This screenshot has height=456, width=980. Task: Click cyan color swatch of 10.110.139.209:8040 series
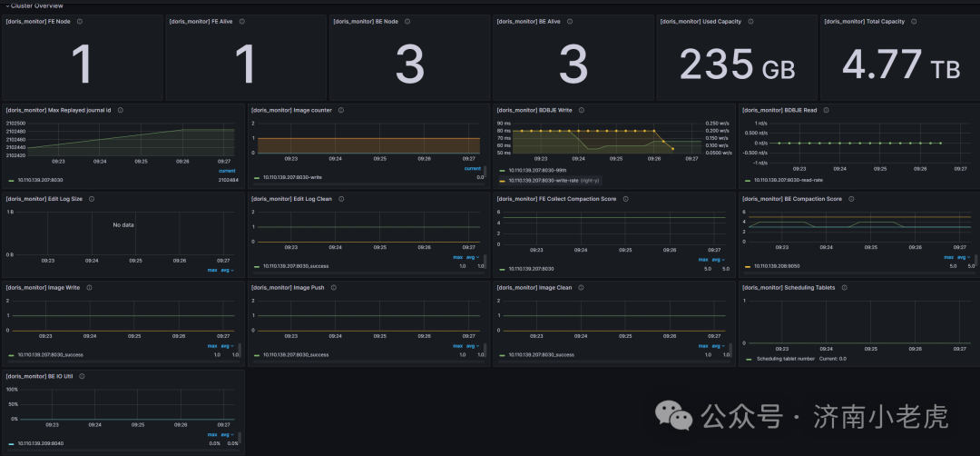(11, 443)
